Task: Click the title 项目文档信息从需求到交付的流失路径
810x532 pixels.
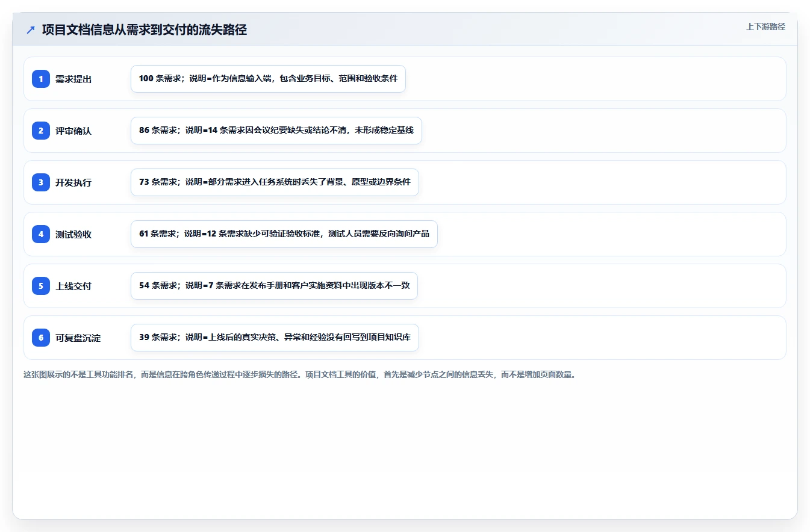Action: click(145, 30)
